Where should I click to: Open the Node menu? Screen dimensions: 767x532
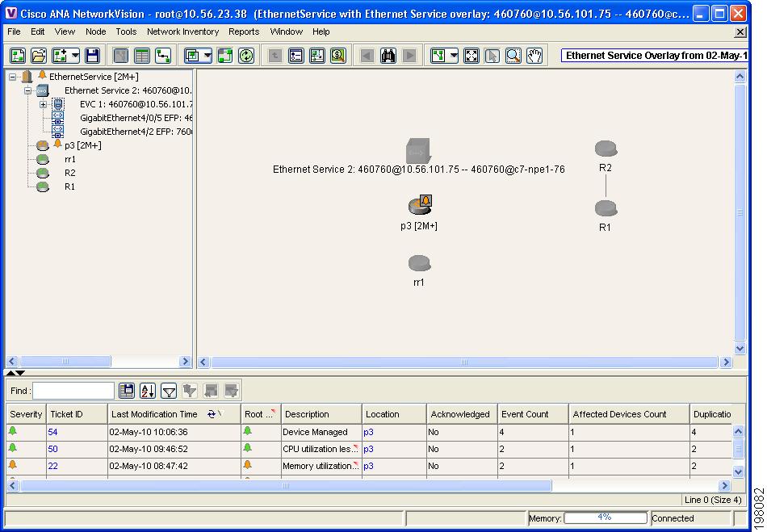coord(95,31)
